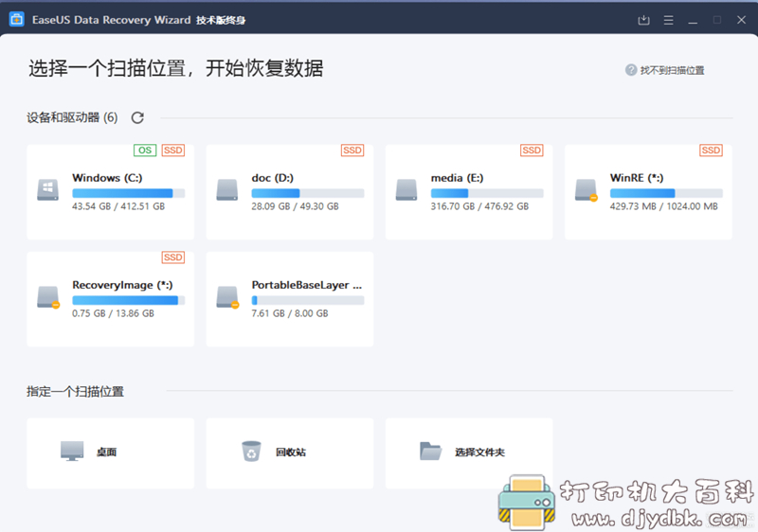Image resolution: width=758 pixels, height=532 pixels.
Task: Click SSD badge on doc (D:) card
Action: click(x=352, y=151)
